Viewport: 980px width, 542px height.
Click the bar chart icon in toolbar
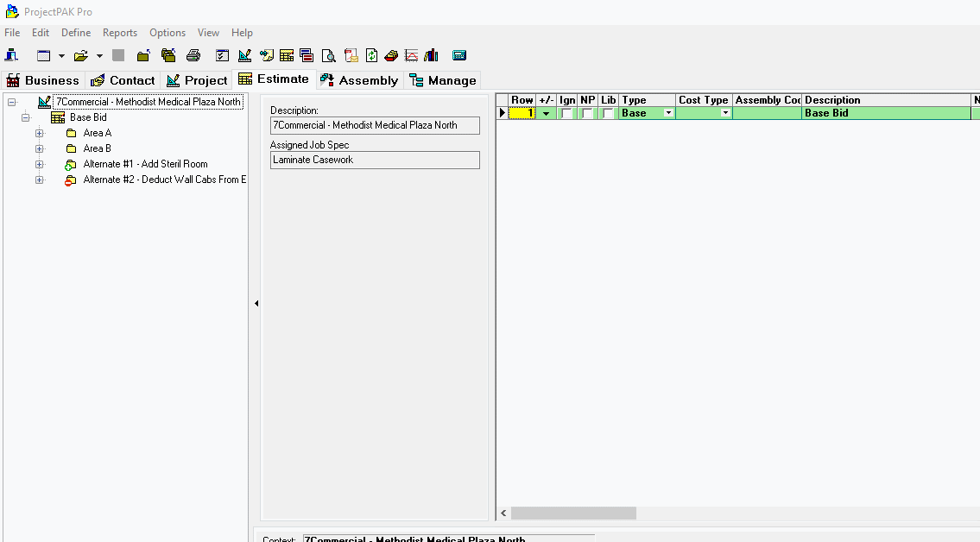point(432,56)
